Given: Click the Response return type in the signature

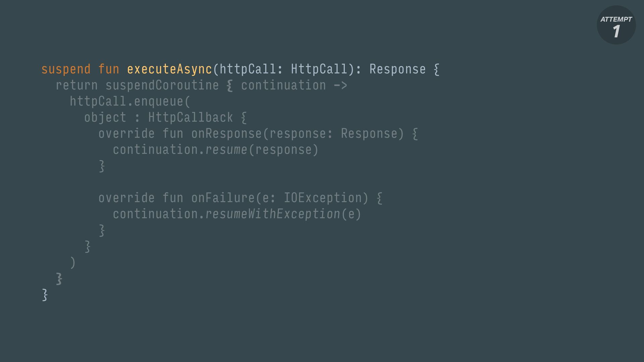Looking at the screenshot, I should tap(397, 70).
